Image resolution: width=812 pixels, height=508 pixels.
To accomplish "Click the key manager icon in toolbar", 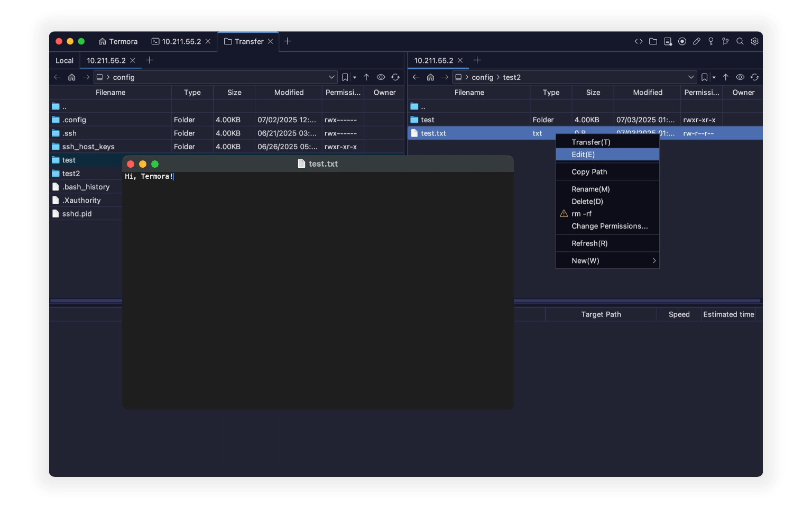I will (x=711, y=41).
